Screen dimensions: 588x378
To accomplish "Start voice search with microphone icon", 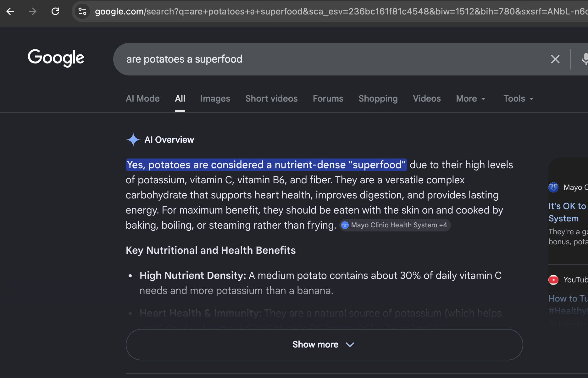I will (584, 59).
